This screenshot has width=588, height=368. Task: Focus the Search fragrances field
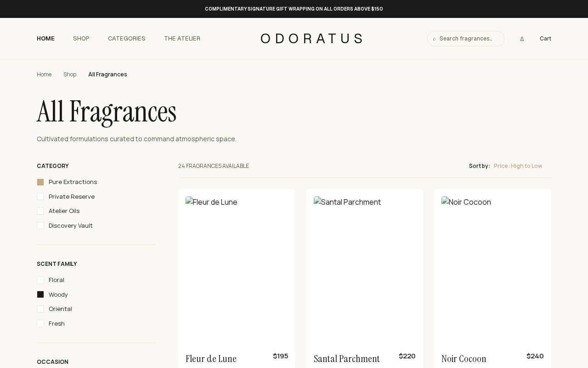point(465,39)
